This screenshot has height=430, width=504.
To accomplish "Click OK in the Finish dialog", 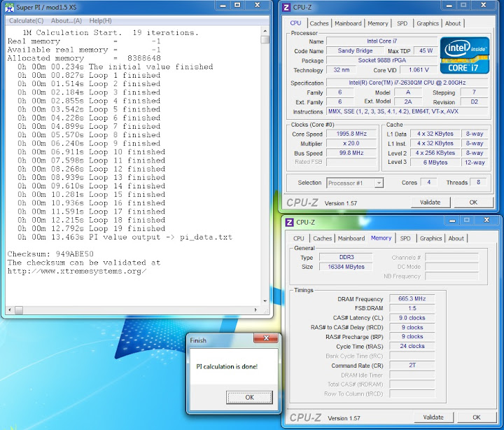I will pyautogui.click(x=249, y=397).
